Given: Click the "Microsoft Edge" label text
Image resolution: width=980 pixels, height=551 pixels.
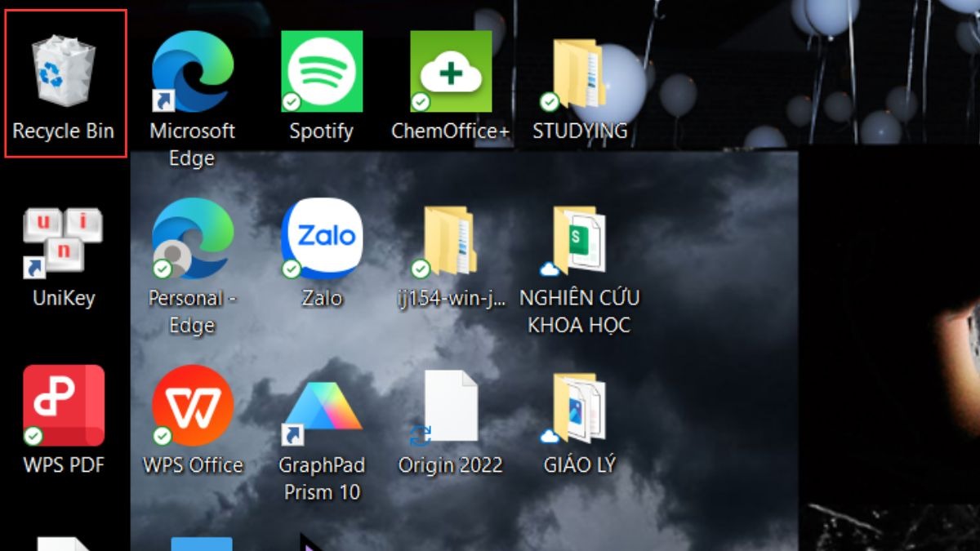Looking at the screenshot, I should (x=193, y=144).
